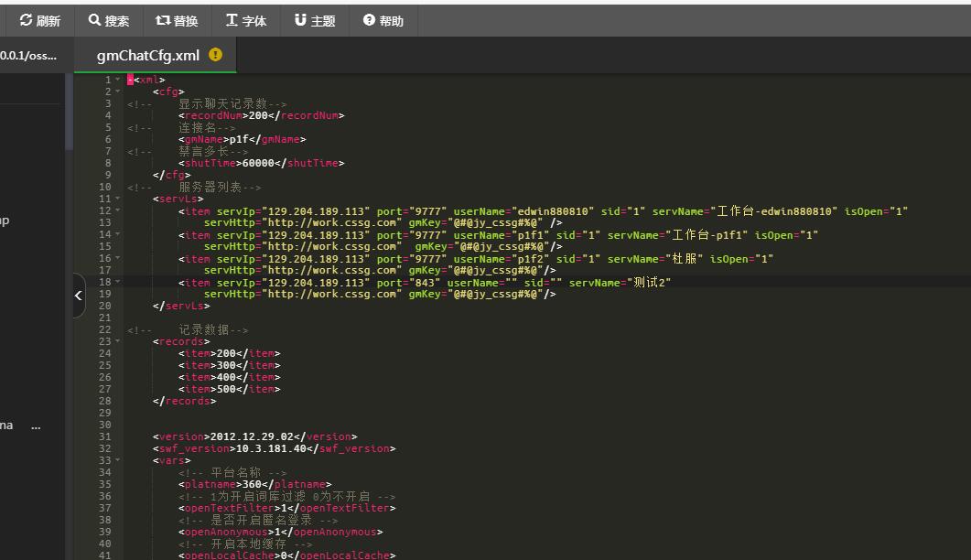Image resolution: width=971 pixels, height=560 pixels.
Task: Click the 帮助 question mark icon
Action: [369, 20]
